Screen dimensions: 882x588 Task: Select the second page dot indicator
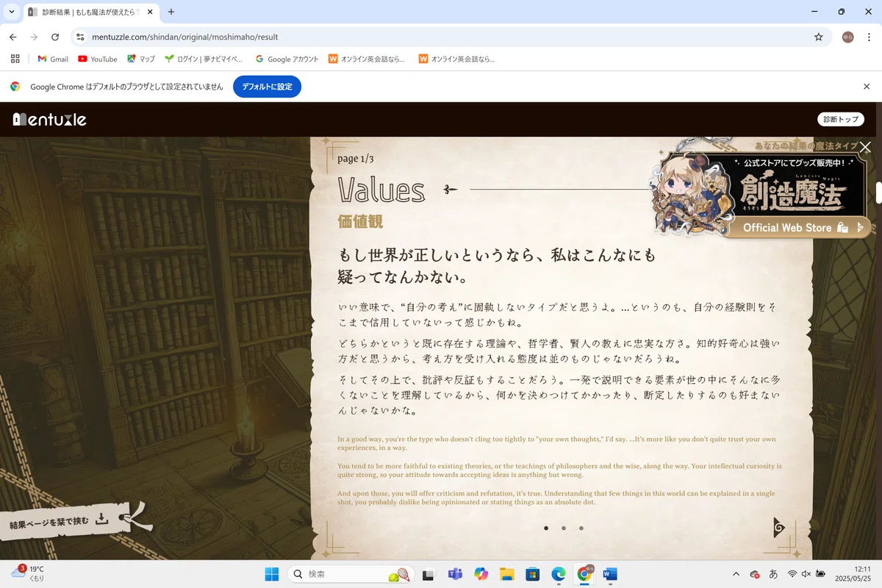pos(564,528)
